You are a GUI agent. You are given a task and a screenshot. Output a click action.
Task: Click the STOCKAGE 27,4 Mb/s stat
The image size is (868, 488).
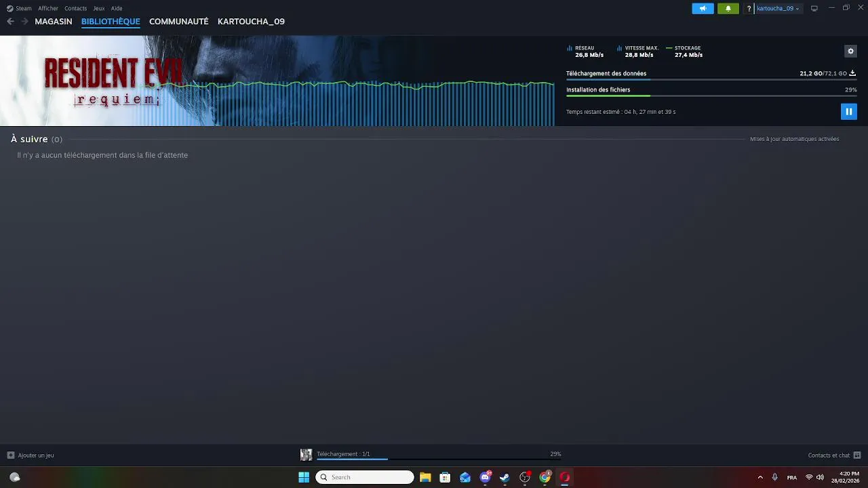685,52
